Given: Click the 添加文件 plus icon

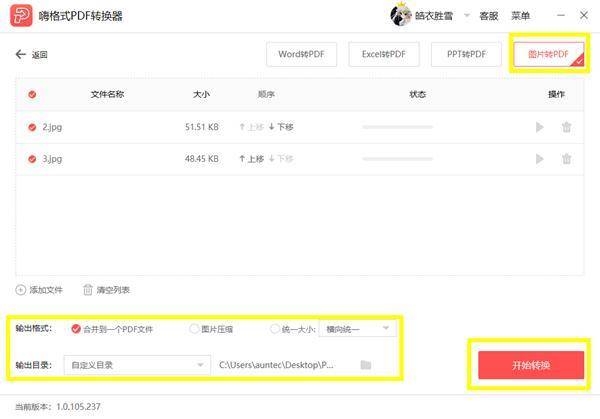Looking at the screenshot, I should [x=20, y=290].
